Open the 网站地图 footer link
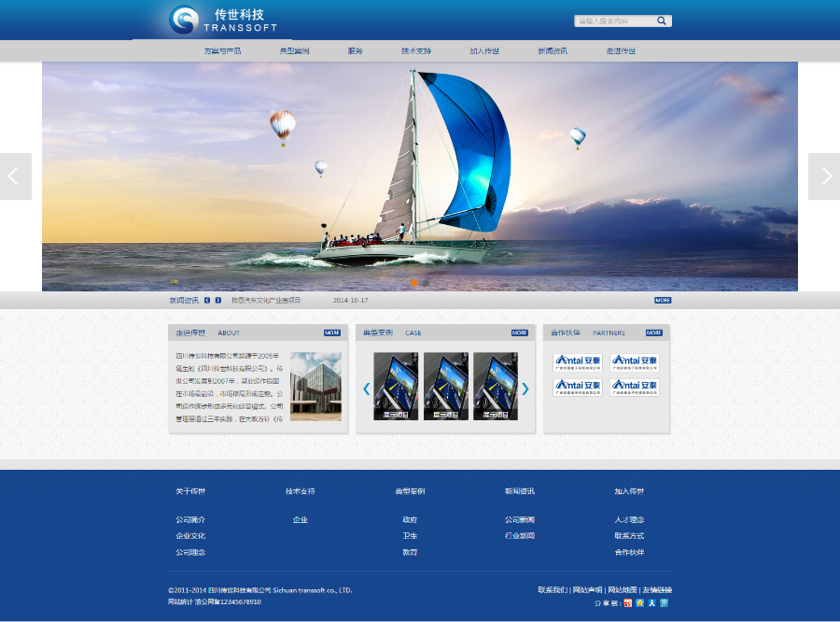The image size is (840, 622). (622, 589)
